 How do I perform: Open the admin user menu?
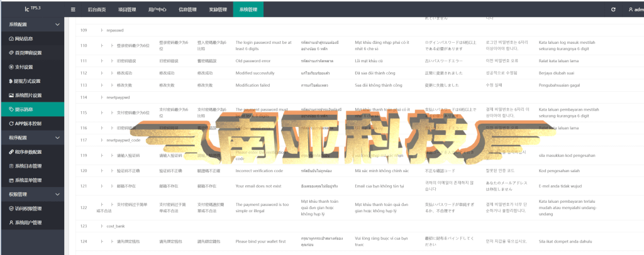tap(636, 9)
